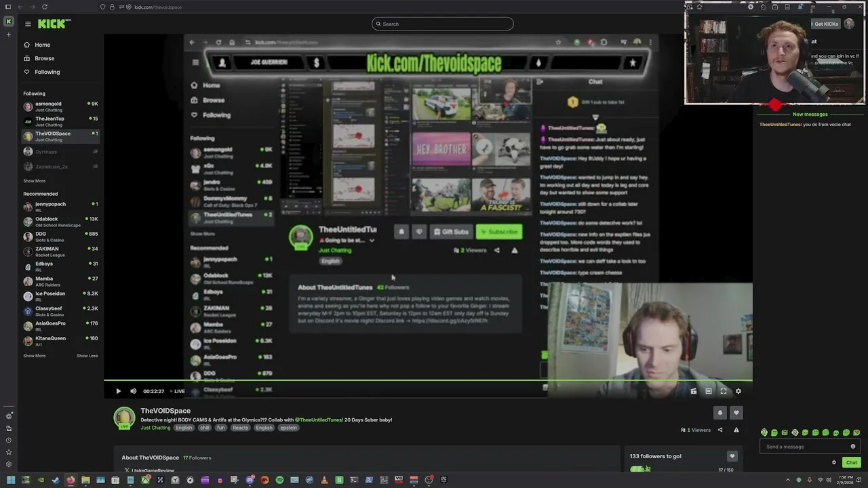868x488 pixels.
Task: Open Following in the Kick sidebar
Action: (47, 72)
